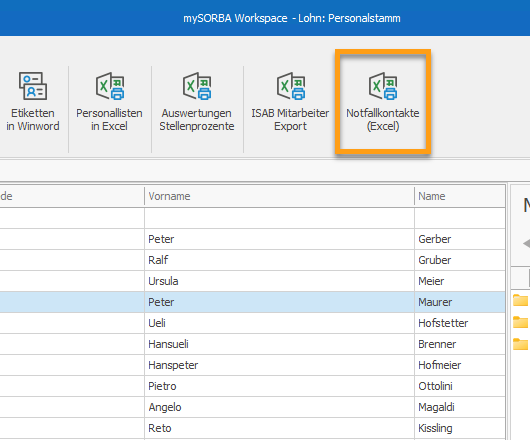530x440 pixels.
Task: Select Hansueli Brenner row
Action: [x=252, y=344]
